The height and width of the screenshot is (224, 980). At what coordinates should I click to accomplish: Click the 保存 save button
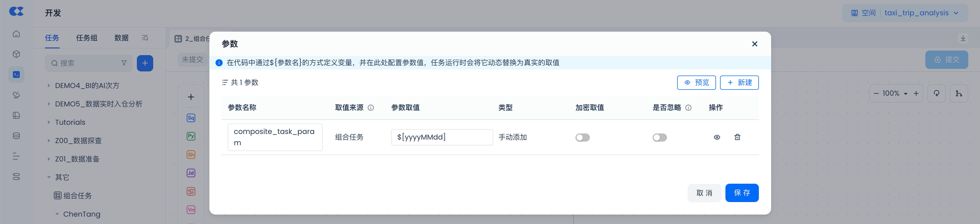[742, 193]
